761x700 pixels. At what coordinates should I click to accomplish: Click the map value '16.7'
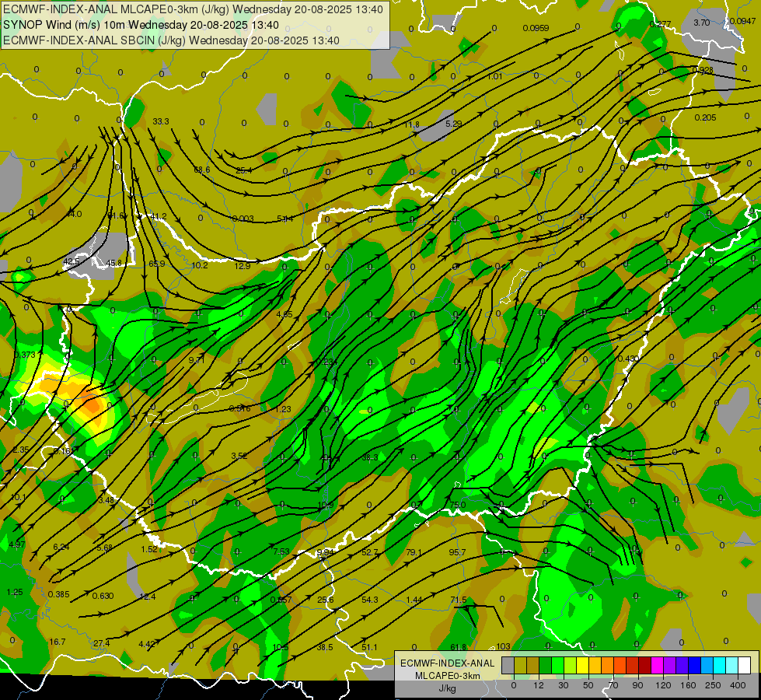point(58,642)
